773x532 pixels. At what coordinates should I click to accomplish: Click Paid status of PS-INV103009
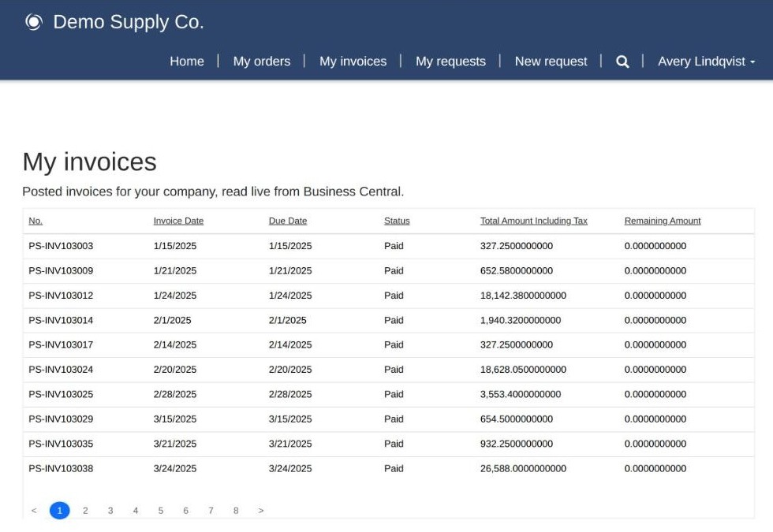(x=394, y=270)
